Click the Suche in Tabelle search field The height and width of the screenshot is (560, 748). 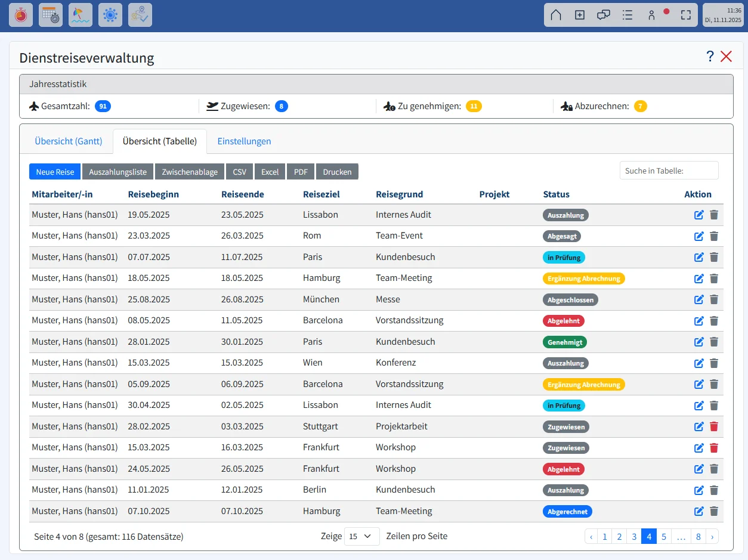click(669, 171)
